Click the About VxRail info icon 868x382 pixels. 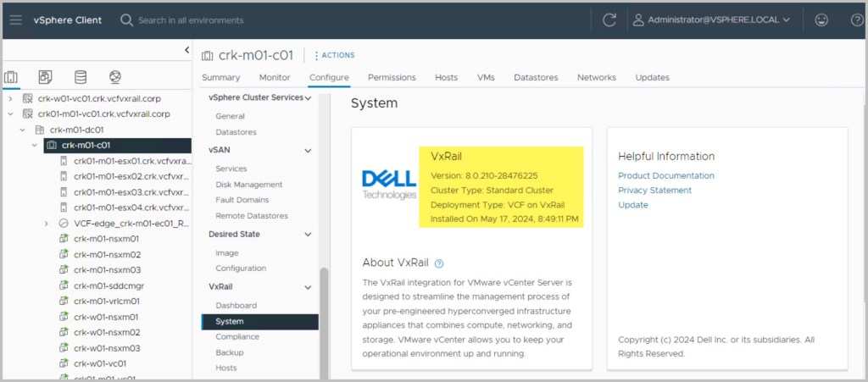439,263
